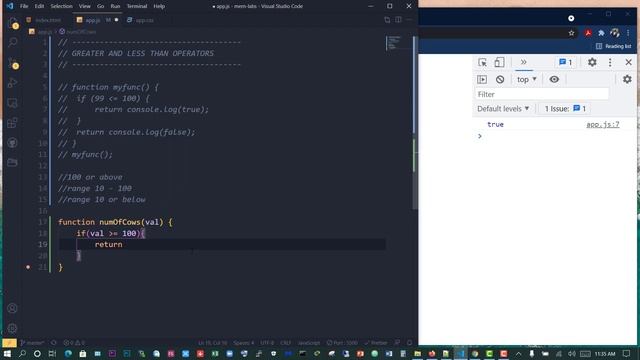Open Source Control view in activity bar

(13, 63)
